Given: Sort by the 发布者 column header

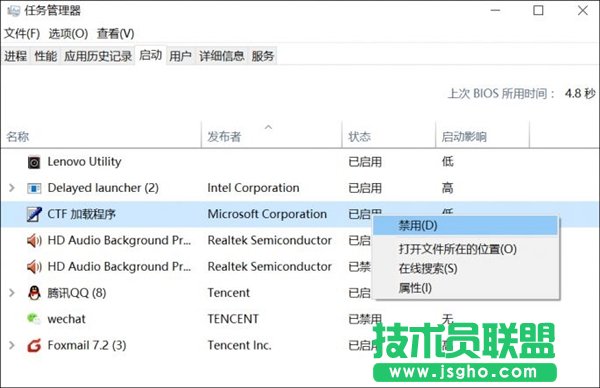Looking at the screenshot, I should (271, 136).
